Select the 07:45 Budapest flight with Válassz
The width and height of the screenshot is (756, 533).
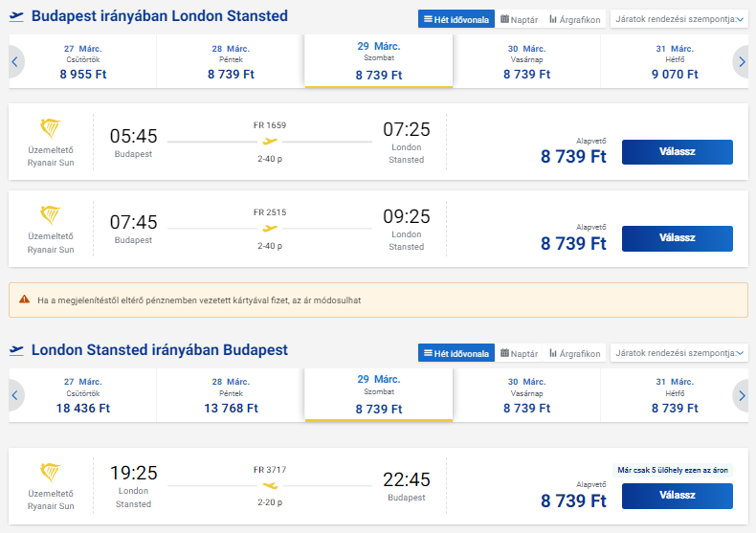(x=677, y=238)
